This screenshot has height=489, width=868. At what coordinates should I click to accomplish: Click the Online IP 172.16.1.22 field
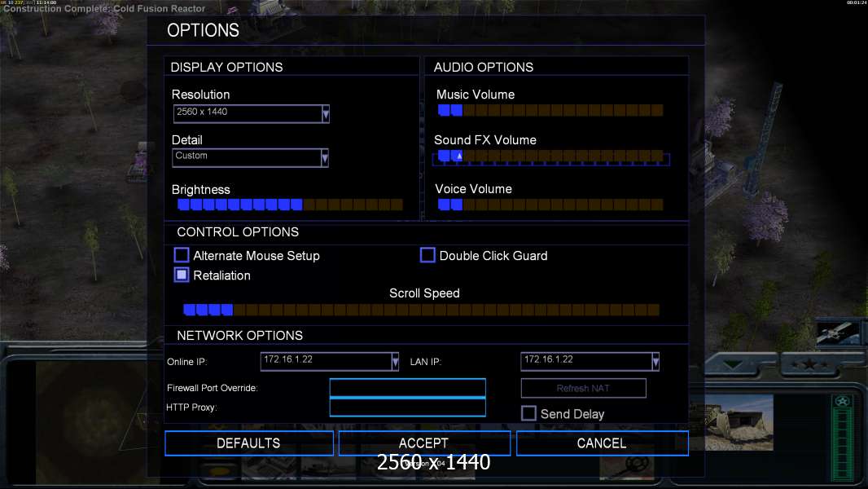tap(330, 362)
